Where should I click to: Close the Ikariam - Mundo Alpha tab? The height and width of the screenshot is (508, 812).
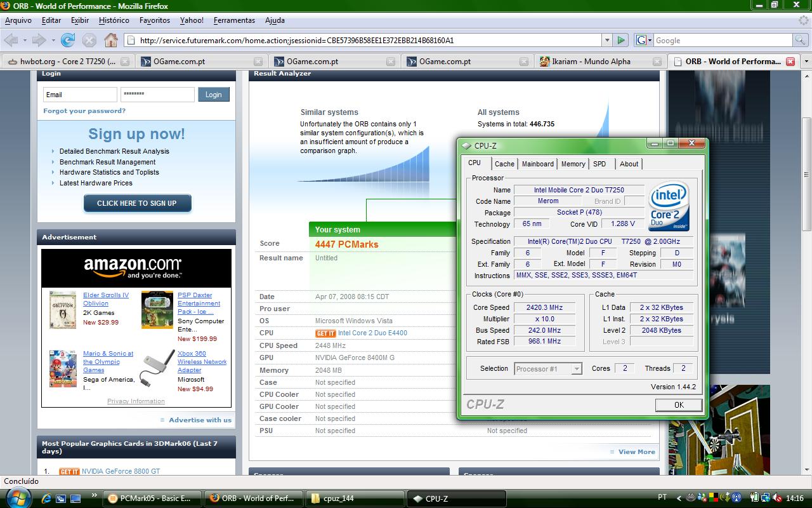[657, 62]
